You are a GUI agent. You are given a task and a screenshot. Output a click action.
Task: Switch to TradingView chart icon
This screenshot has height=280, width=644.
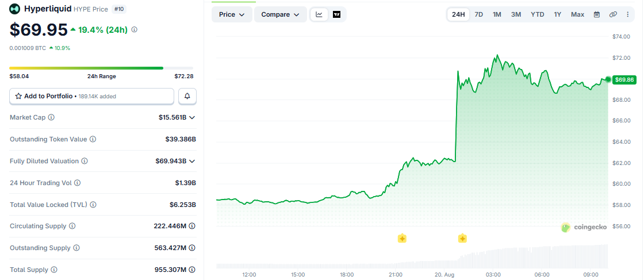(336, 14)
